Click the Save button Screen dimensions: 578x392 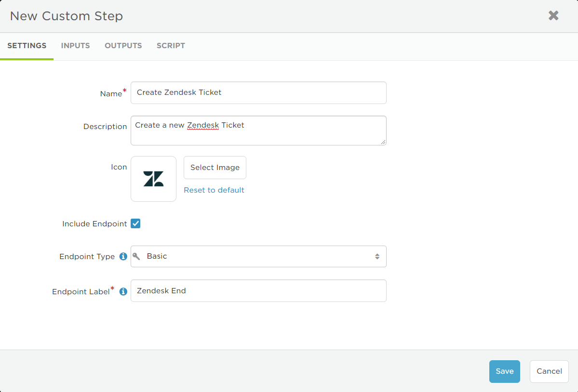(x=504, y=371)
